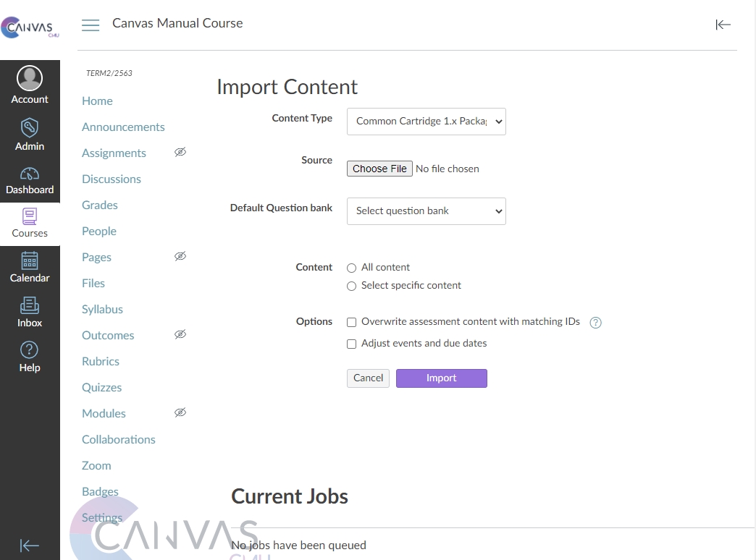Open Assignments in course navigation
756x560 pixels.
(x=114, y=153)
